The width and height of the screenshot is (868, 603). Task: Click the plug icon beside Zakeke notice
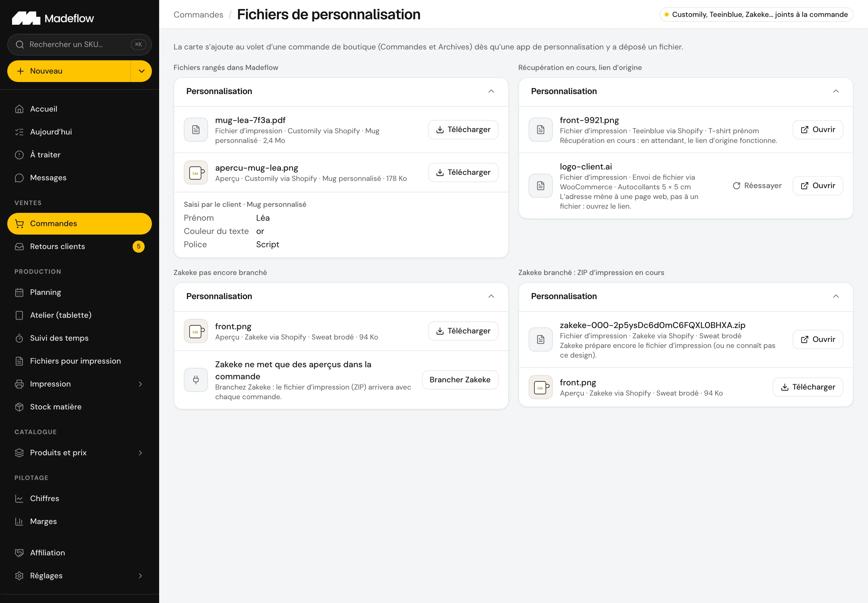tap(196, 380)
